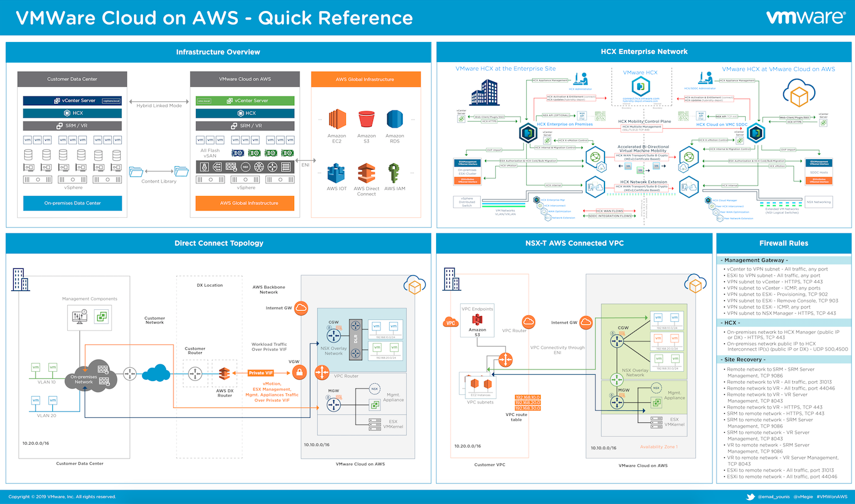Select the AWS Direct Connect icon

point(366,174)
